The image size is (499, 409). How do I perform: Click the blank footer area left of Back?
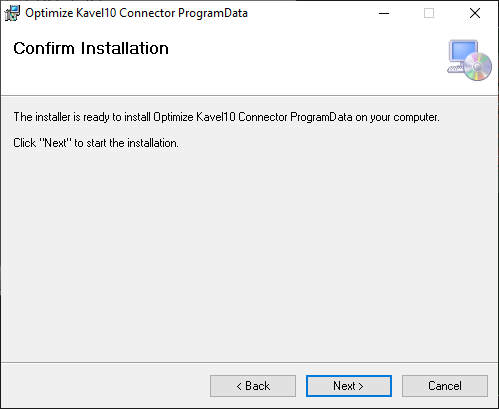coord(103,386)
